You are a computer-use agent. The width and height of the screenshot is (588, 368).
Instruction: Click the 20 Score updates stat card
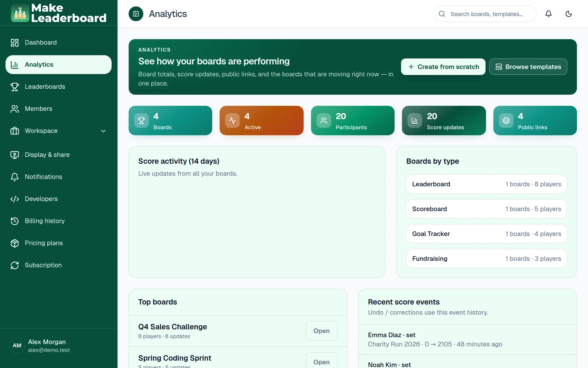click(444, 121)
